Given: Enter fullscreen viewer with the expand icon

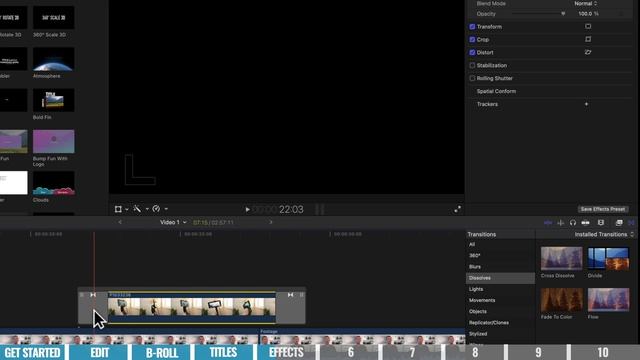Looking at the screenshot, I should point(458,209).
